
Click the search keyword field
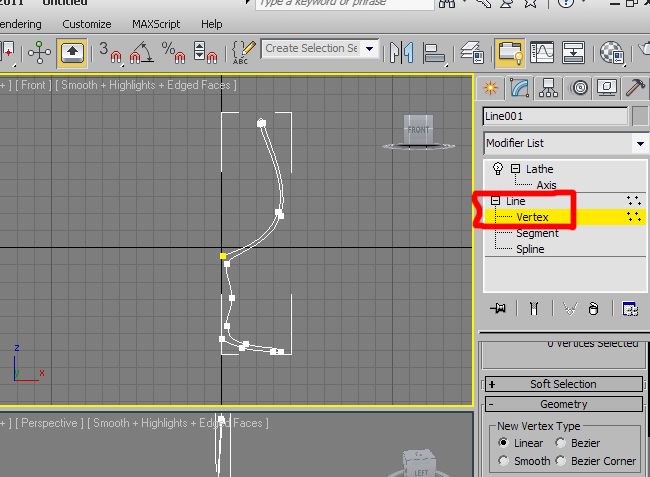[x=344, y=3]
